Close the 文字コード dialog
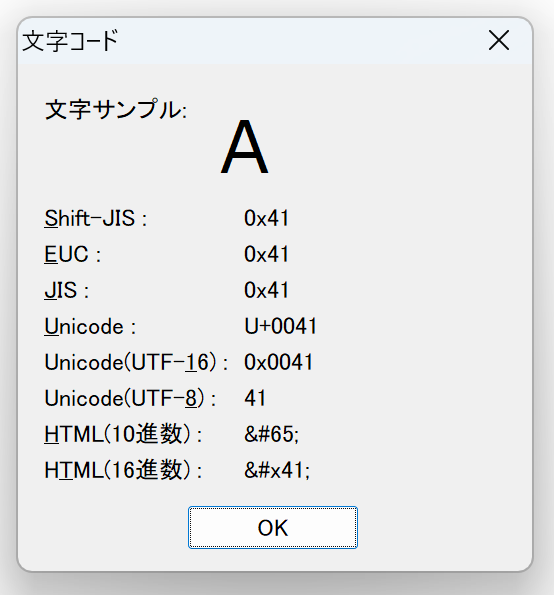554x595 pixels. pyautogui.click(x=499, y=40)
